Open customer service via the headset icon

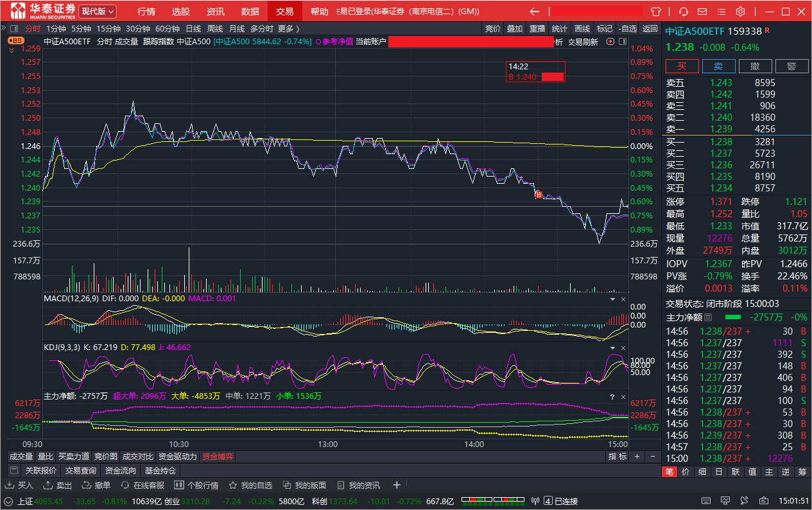click(x=684, y=12)
